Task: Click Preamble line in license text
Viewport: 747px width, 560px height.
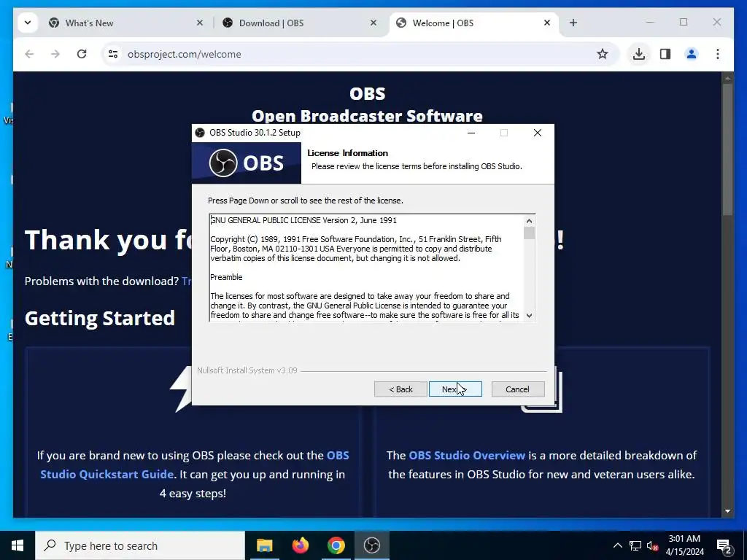Action: [226, 277]
